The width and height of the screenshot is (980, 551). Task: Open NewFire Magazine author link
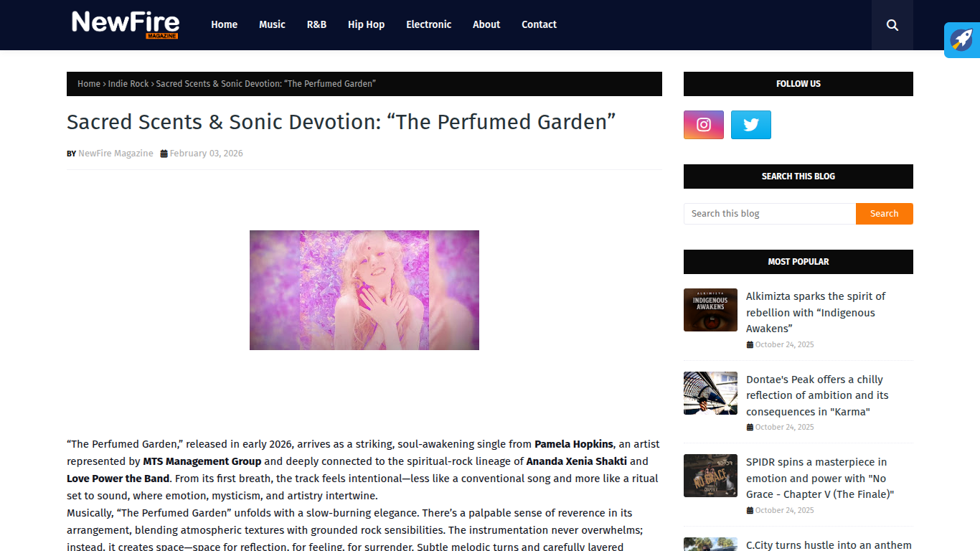coord(116,154)
